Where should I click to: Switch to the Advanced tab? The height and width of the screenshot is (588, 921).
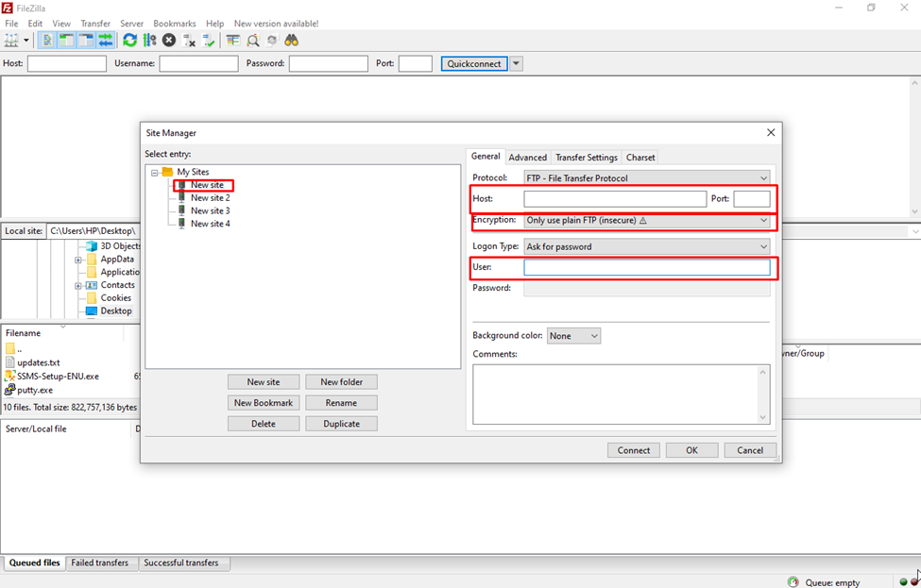pyautogui.click(x=527, y=158)
